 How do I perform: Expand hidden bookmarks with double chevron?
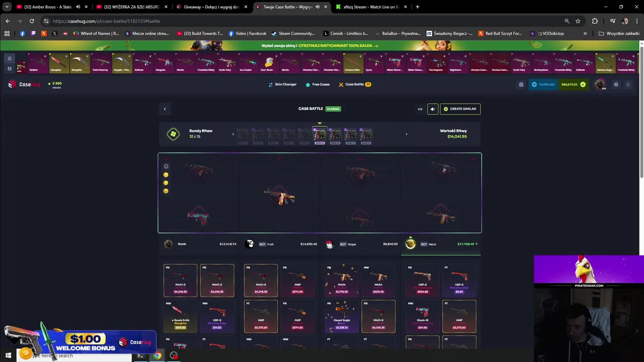[585, 33]
